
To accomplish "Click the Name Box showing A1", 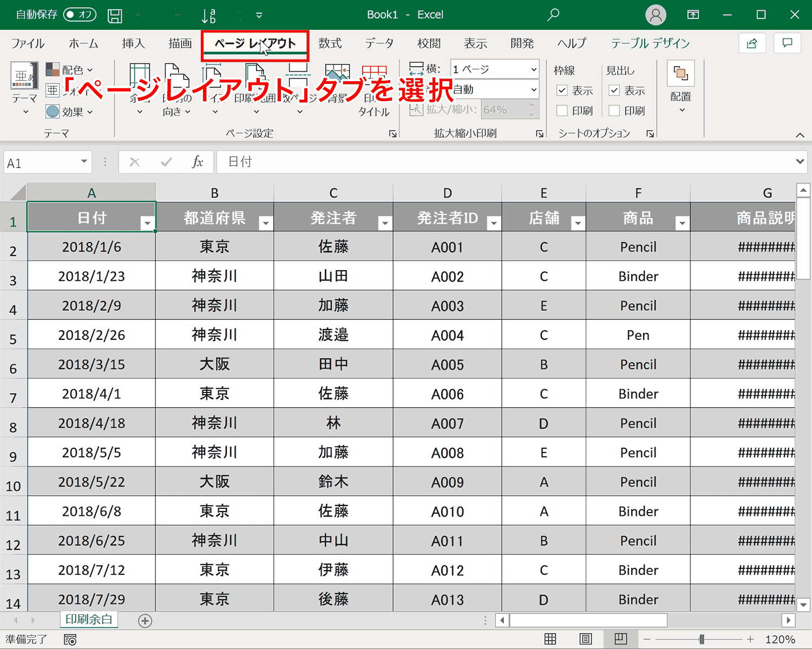I will [48, 162].
